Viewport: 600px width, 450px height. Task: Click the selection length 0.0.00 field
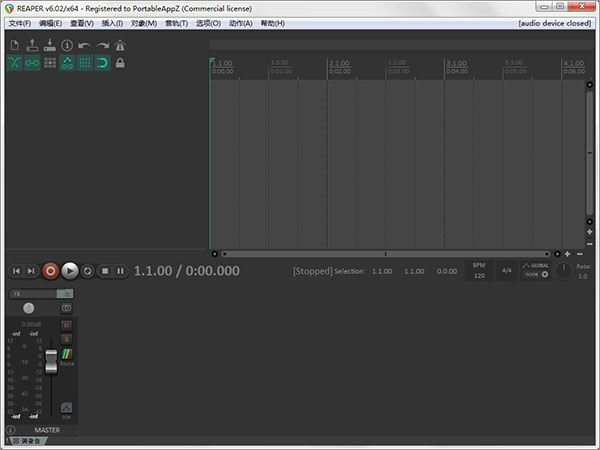(x=447, y=271)
